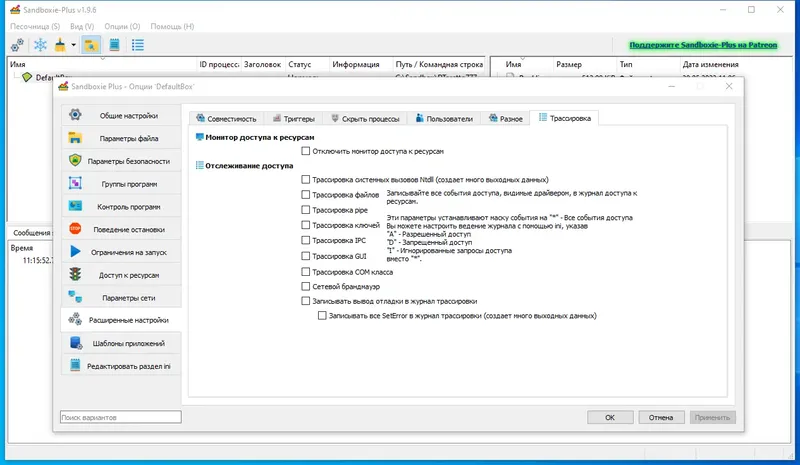Click the OK button
The height and width of the screenshot is (465, 800).
[610, 417]
